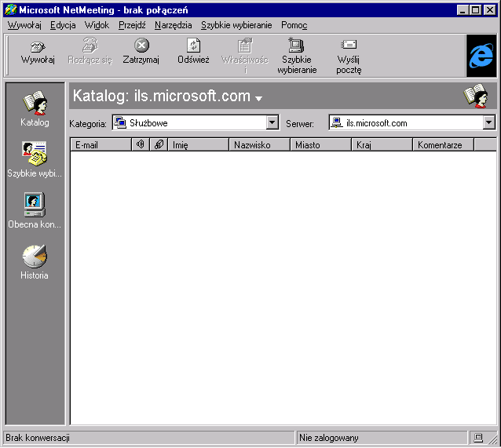This screenshot has height=448, width=501.
Task: Open Szybkie wybi... sidebar view
Action: (35, 159)
